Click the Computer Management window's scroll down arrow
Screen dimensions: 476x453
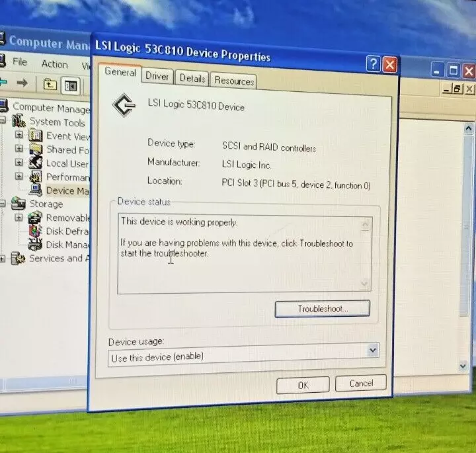point(468,365)
